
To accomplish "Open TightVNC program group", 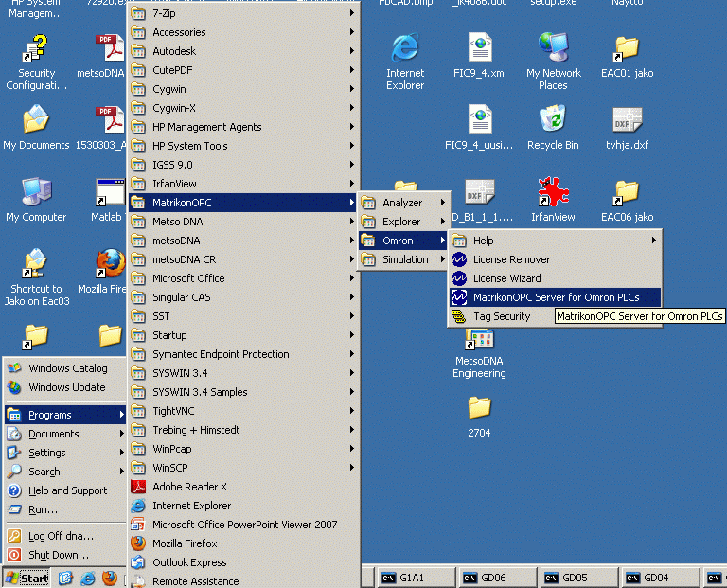I will coord(243,411).
